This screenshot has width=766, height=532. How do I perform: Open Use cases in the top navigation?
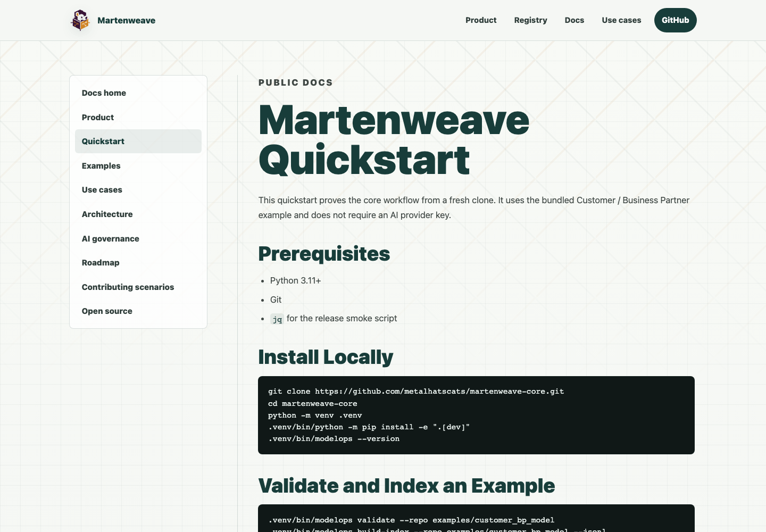(621, 20)
